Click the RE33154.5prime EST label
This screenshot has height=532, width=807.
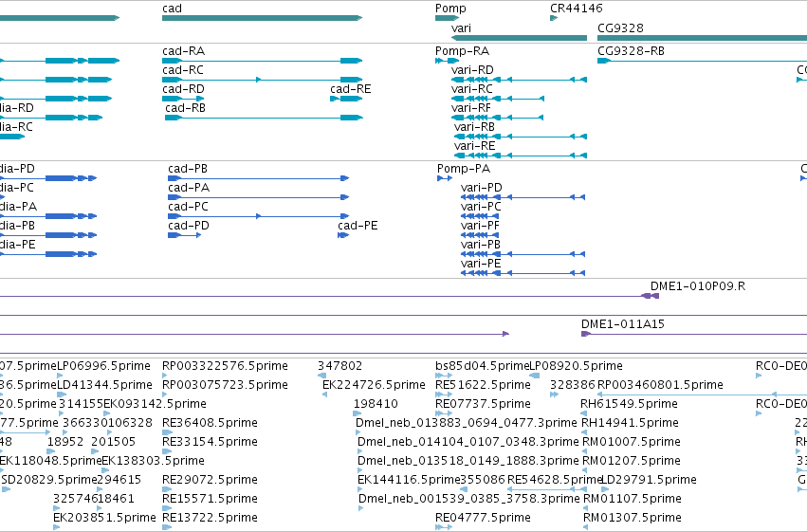(210, 442)
